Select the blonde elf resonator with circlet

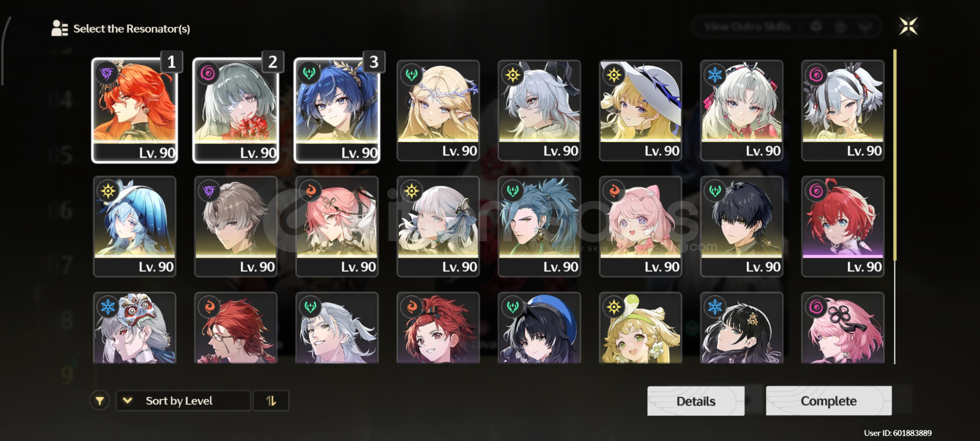click(438, 110)
